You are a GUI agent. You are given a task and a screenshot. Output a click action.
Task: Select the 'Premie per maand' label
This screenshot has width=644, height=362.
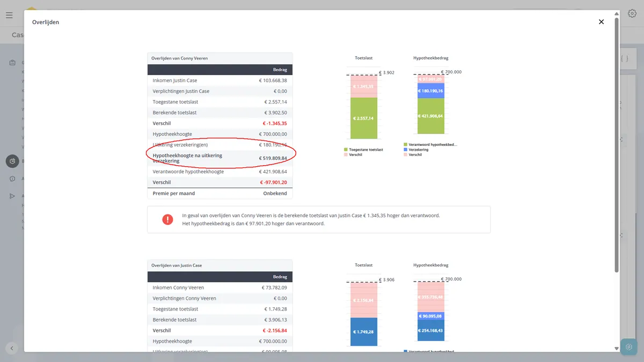click(x=174, y=193)
